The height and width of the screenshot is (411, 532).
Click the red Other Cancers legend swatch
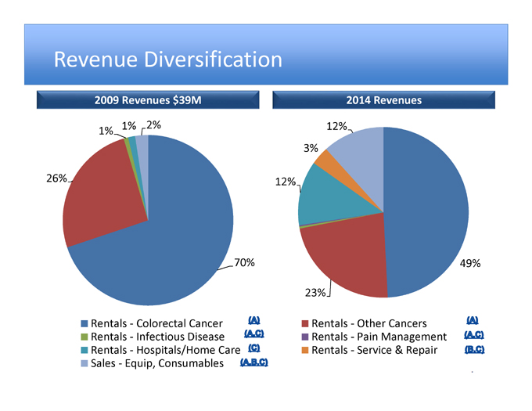(304, 324)
